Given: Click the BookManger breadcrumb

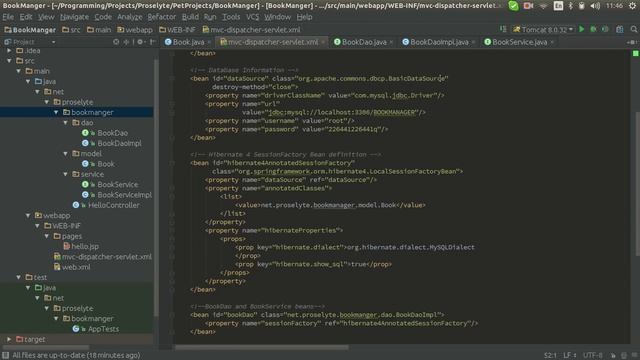Looking at the screenshot, I should point(30,30).
